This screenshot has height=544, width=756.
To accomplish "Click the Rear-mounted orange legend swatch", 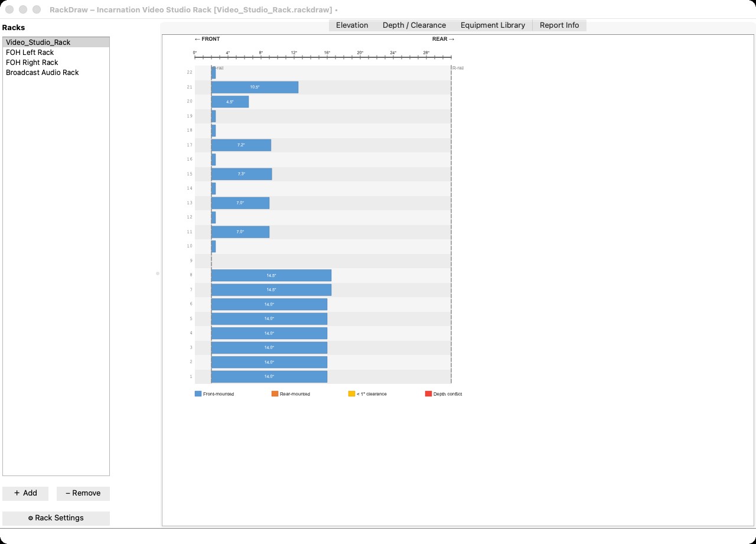I will coord(275,394).
